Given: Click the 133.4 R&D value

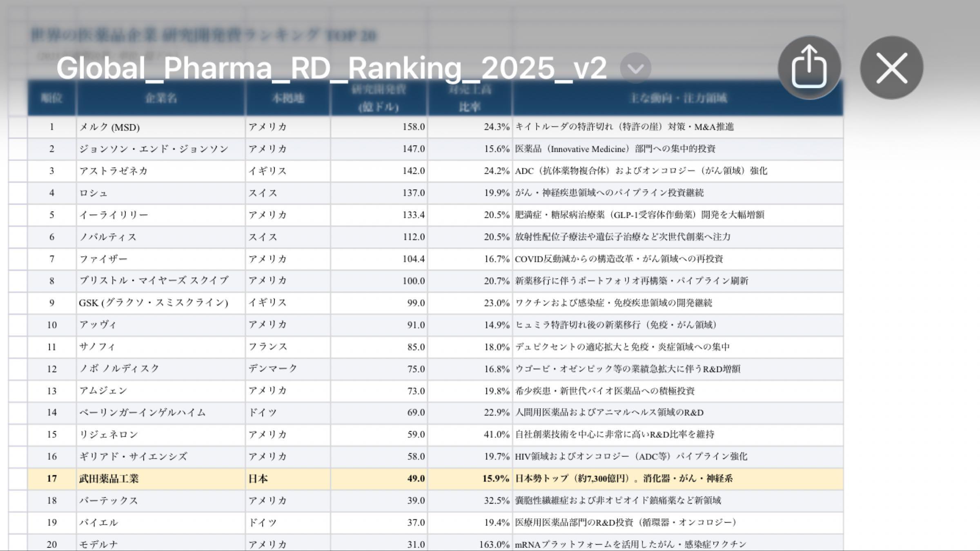Looking at the screenshot, I should (379, 215).
